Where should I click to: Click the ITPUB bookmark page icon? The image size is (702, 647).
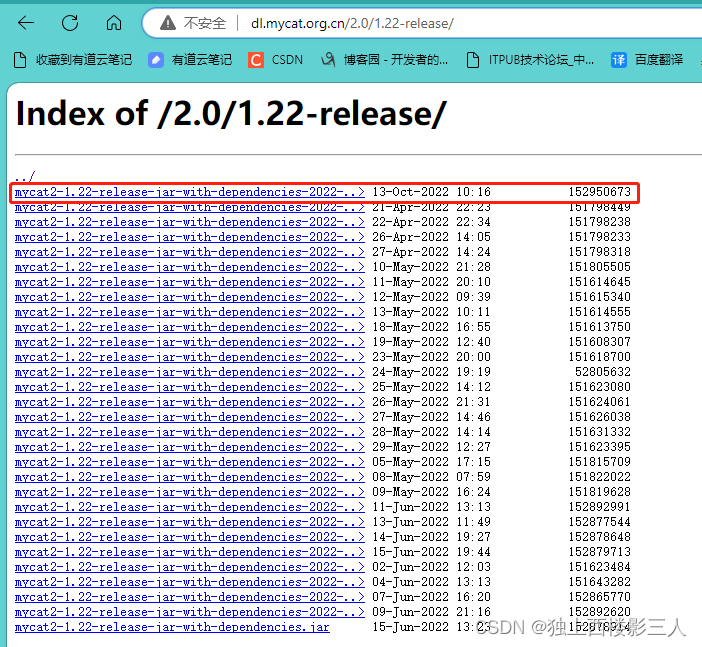(x=473, y=60)
